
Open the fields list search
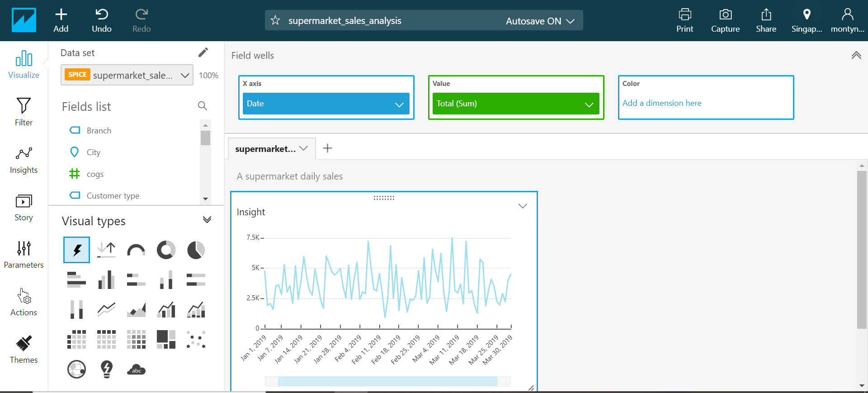click(x=203, y=106)
